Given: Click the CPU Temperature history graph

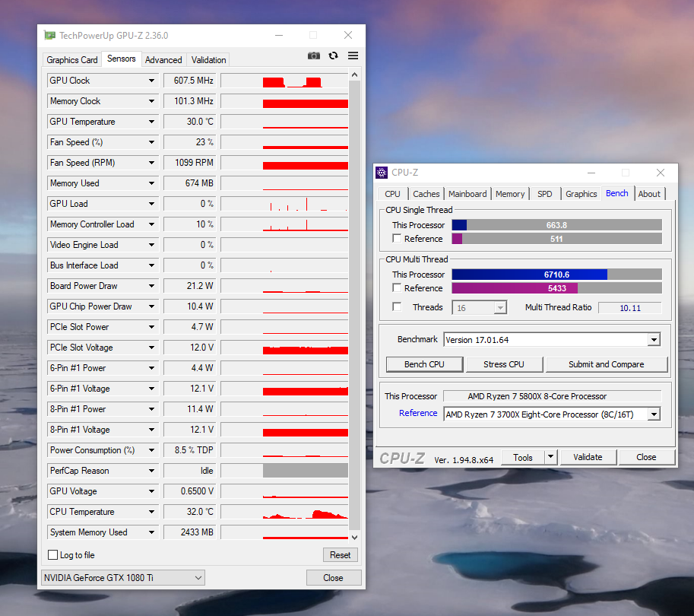Looking at the screenshot, I should 284,512.
